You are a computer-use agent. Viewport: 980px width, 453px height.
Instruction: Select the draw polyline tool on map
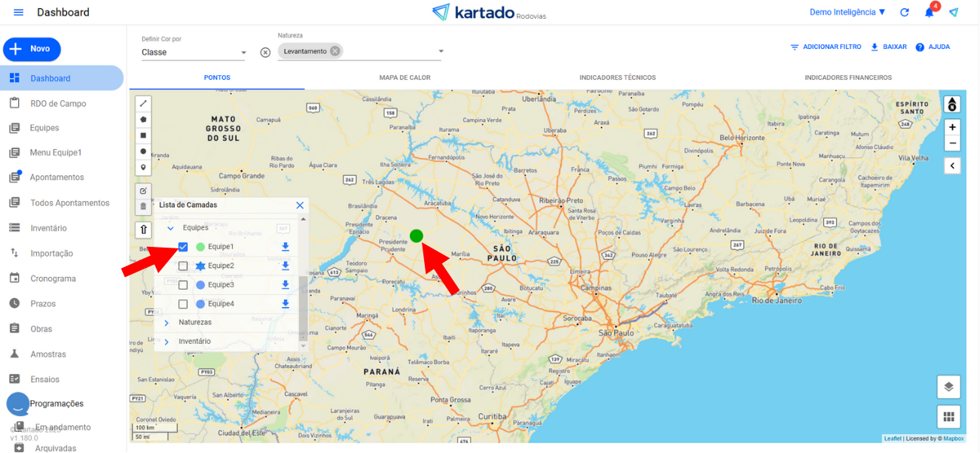(x=143, y=103)
